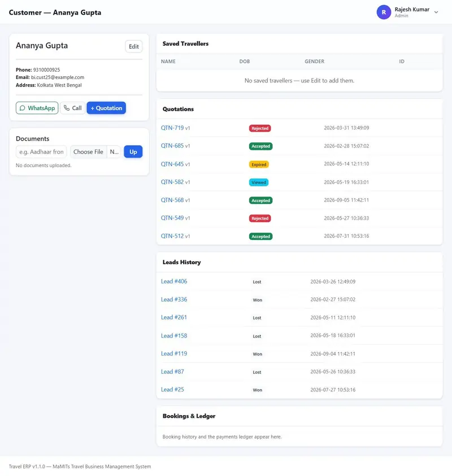Open Lead #261

174,317
